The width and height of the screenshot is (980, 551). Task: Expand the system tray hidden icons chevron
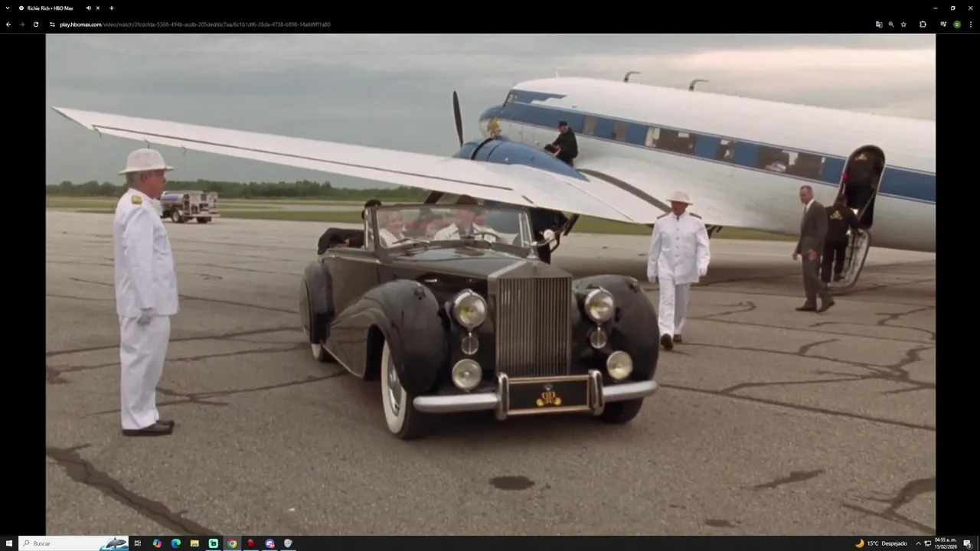point(919,543)
